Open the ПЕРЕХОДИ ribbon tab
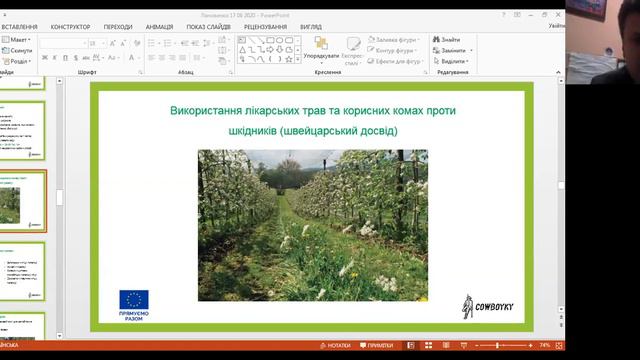Screen dimensions: 640x360 118,27
